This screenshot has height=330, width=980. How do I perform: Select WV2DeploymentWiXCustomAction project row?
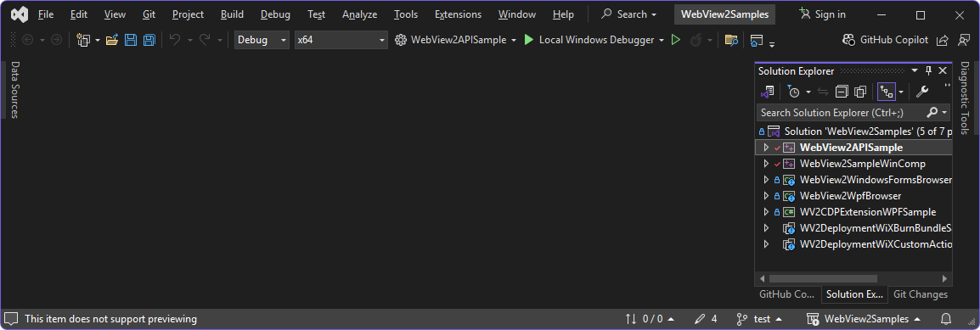point(854,244)
